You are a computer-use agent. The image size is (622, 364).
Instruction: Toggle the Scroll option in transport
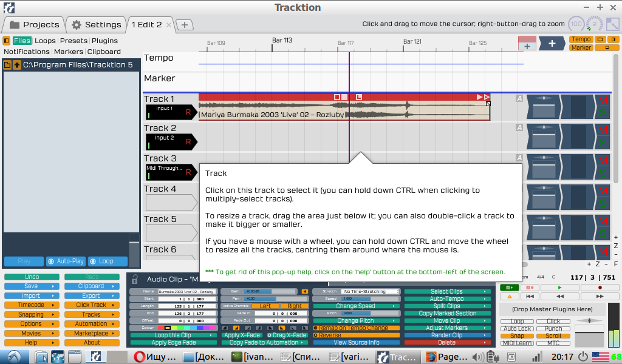pyautogui.click(x=553, y=336)
